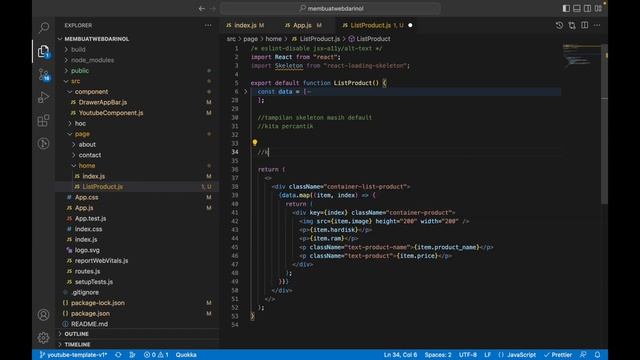Open notifications bell in status bar
Viewport: 640px width, 360px height.
[x=598, y=355]
